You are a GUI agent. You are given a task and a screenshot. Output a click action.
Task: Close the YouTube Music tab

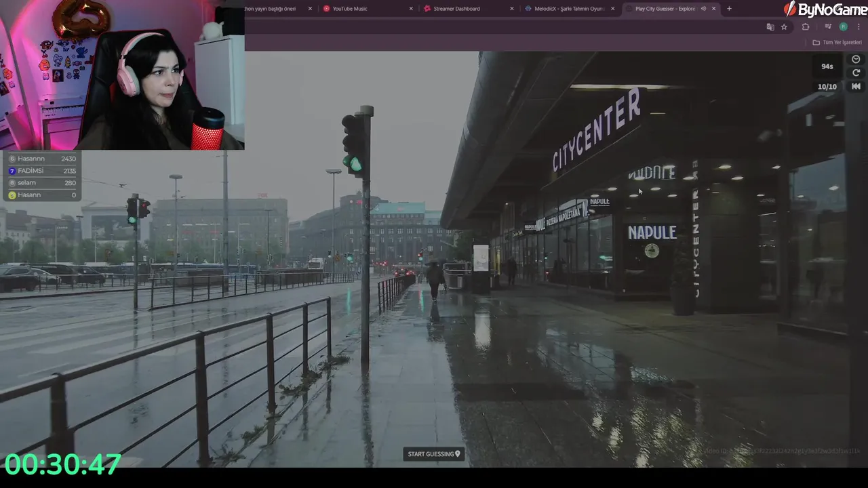pyautogui.click(x=411, y=9)
